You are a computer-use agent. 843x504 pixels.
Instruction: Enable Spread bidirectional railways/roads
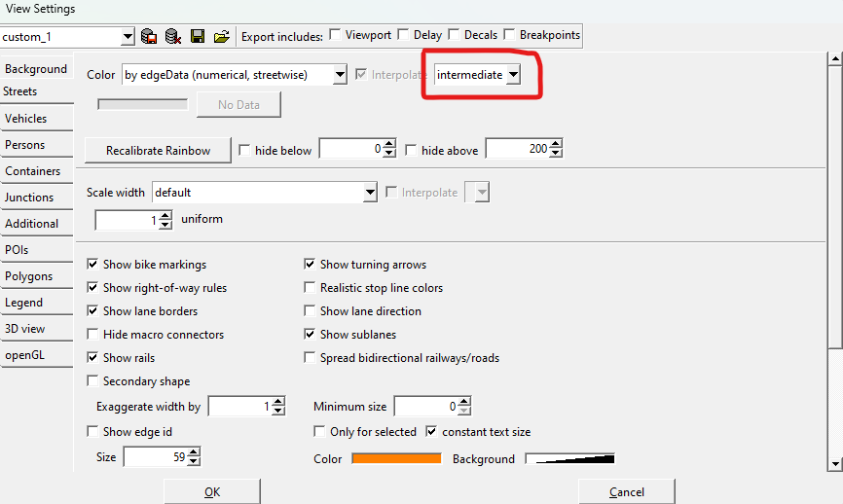(x=310, y=357)
